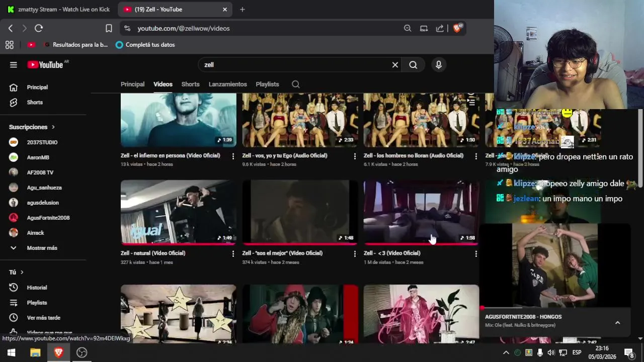
Task: Switch to the zmattyy Stream Kick tab
Action: tap(58, 9)
